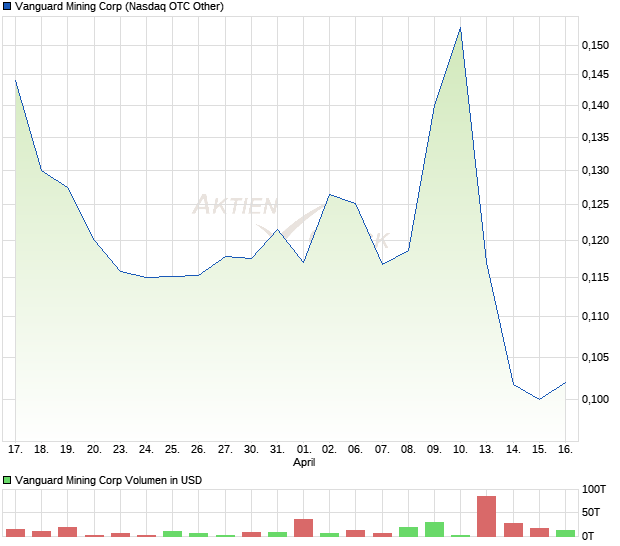This screenshot has width=620, height=546.
Task: Click the '02.' date label on the date axis
Action: pyautogui.click(x=329, y=449)
